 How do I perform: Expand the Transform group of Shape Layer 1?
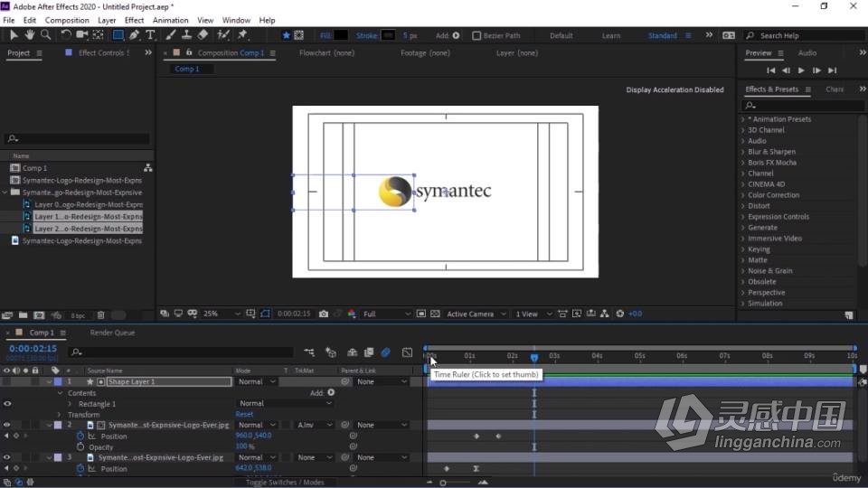pyautogui.click(x=60, y=415)
